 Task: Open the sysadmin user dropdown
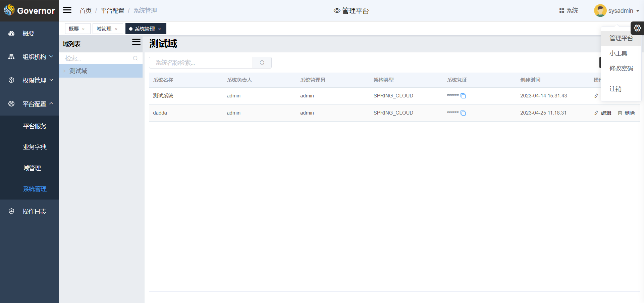[x=617, y=11]
